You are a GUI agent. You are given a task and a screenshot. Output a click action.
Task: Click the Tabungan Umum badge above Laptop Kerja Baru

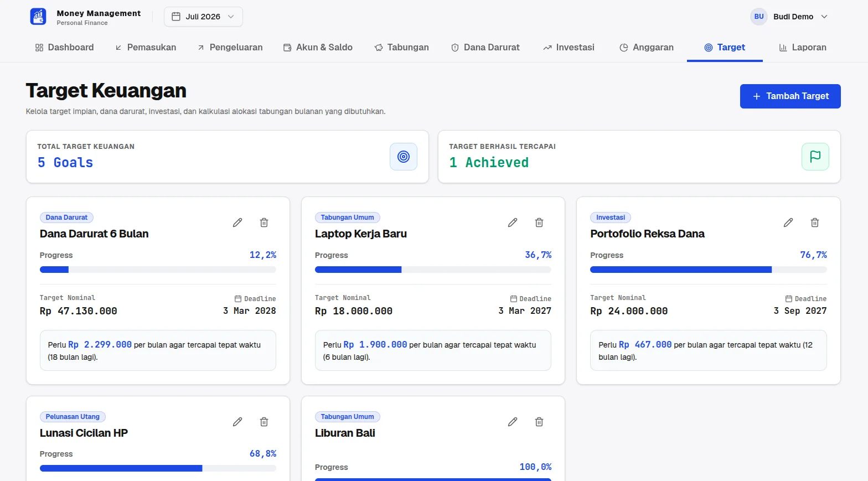pos(347,218)
